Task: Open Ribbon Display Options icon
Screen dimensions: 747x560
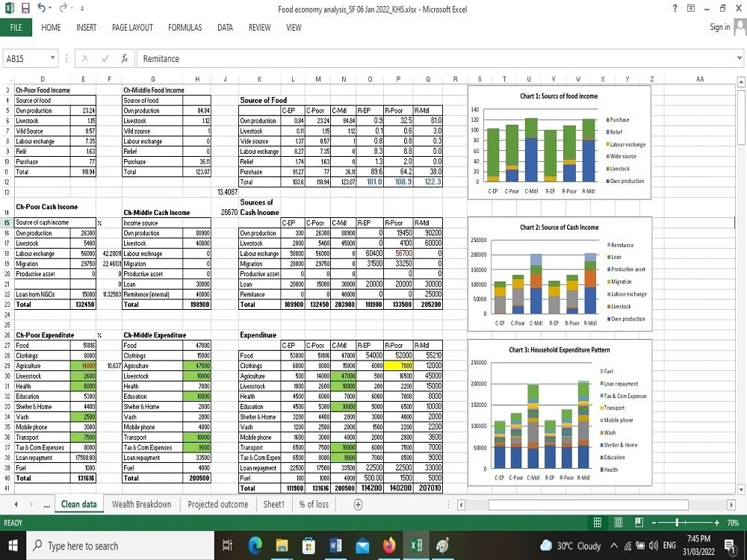Action: point(691,8)
